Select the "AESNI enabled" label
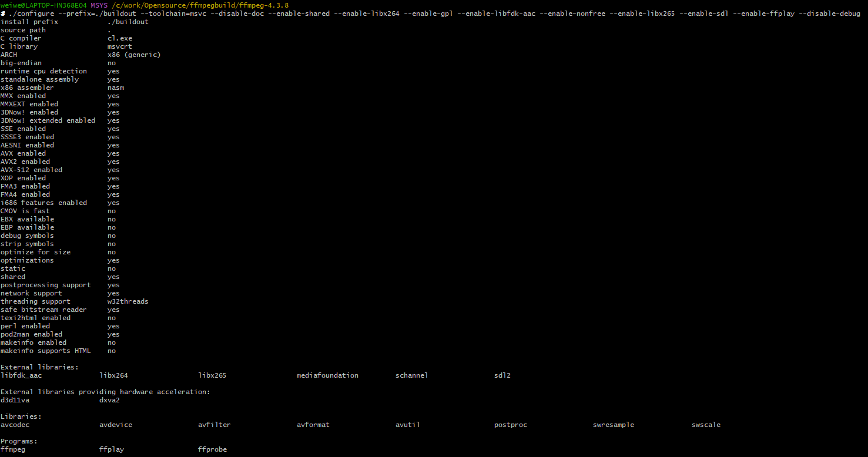Screen dimensions: 868x457 [27, 145]
